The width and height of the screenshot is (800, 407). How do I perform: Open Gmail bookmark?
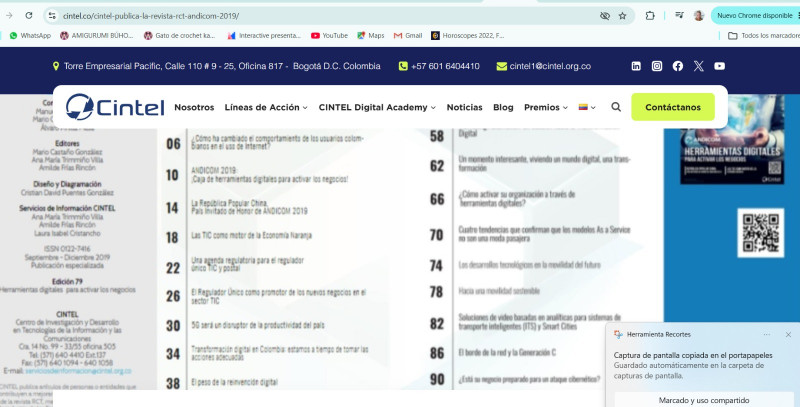point(408,36)
